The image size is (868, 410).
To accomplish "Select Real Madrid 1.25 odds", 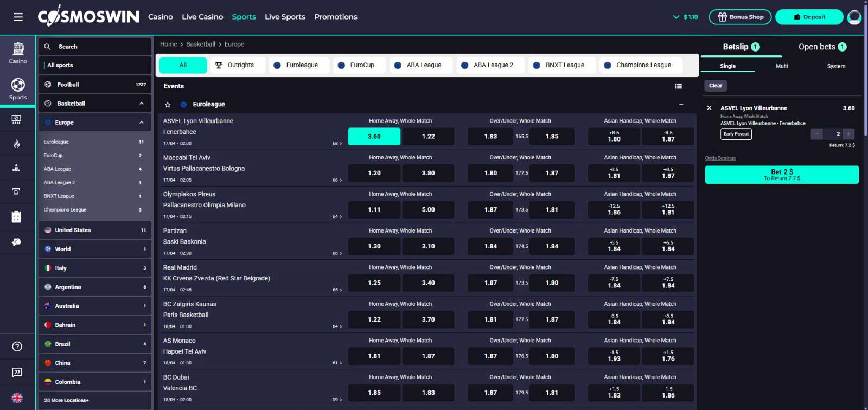I will point(374,283).
